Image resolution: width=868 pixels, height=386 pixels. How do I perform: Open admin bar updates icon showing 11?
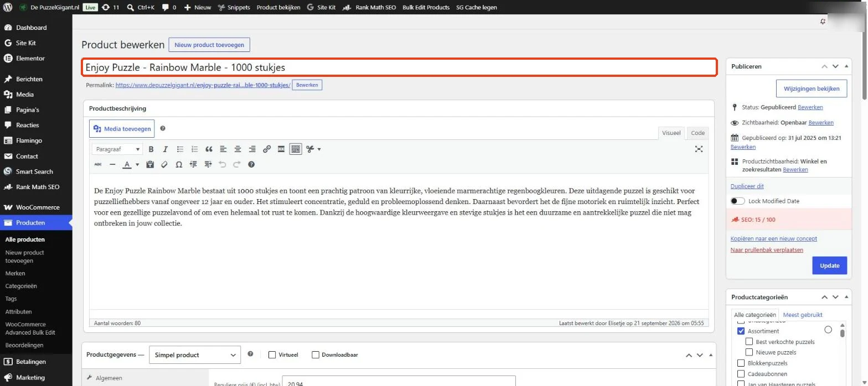click(110, 7)
